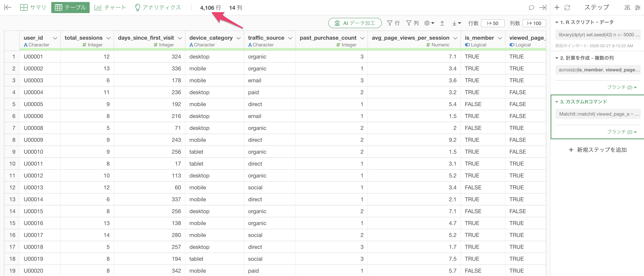The height and width of the screenshot is (276, 644).
Task: Switch to the サマリ tab
Action: tap(33, 8)
